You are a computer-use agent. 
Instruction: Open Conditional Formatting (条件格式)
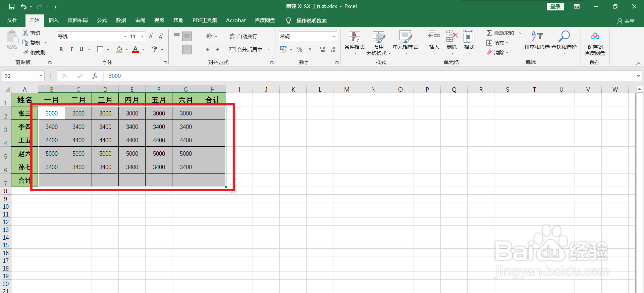click(355, 43)
